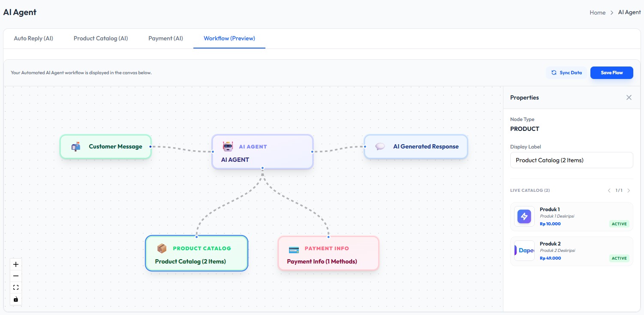The width and height of the screenshot is (644, 315).
Task: Zoom out using the minus icon on canvas
Action: [x=15, y=276]
